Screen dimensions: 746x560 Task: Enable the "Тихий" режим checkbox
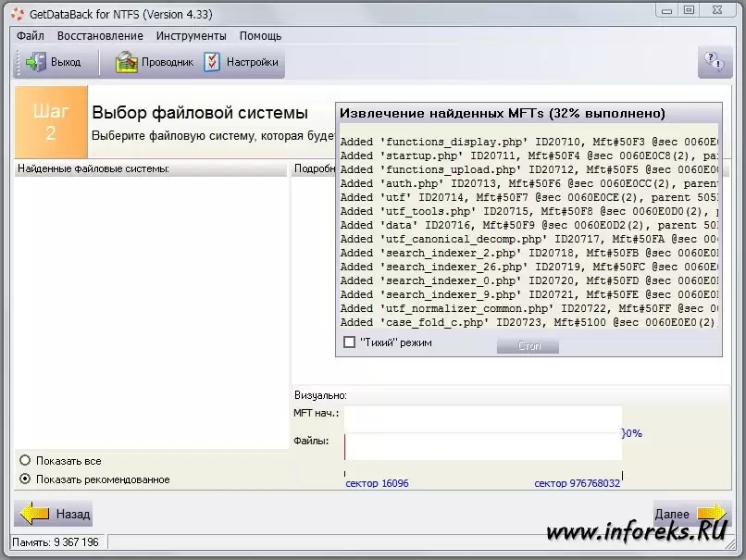350,342
